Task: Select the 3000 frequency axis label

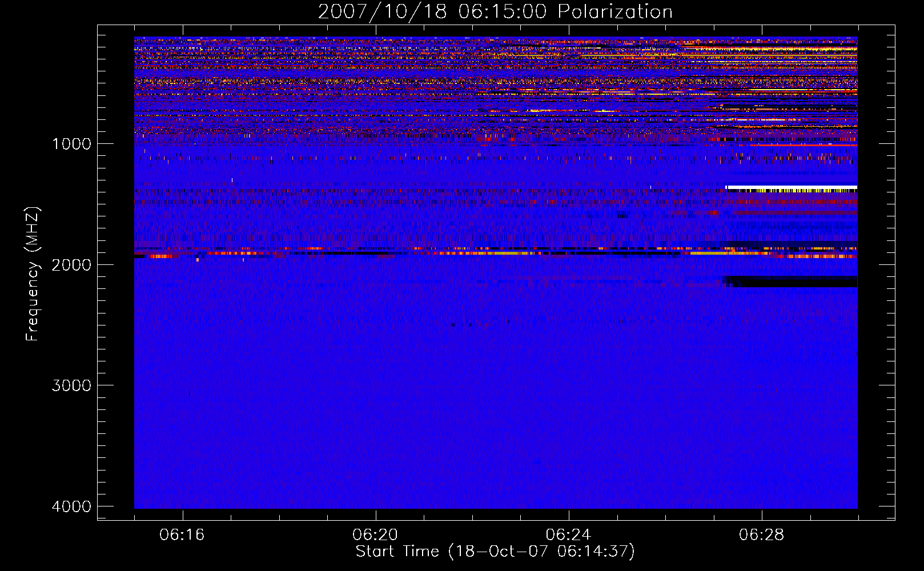Action: click(71, 385)
